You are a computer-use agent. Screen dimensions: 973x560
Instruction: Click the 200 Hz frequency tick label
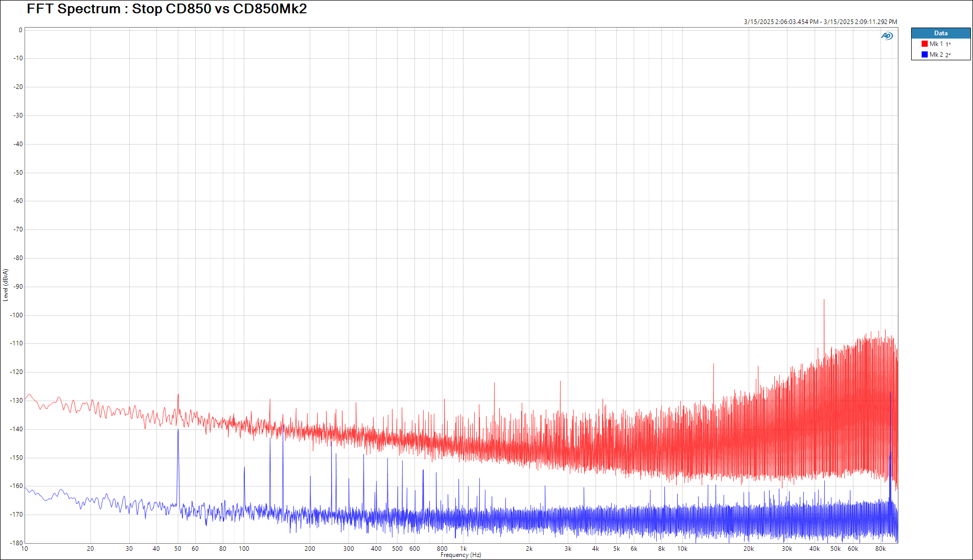(x=310, y=549)
